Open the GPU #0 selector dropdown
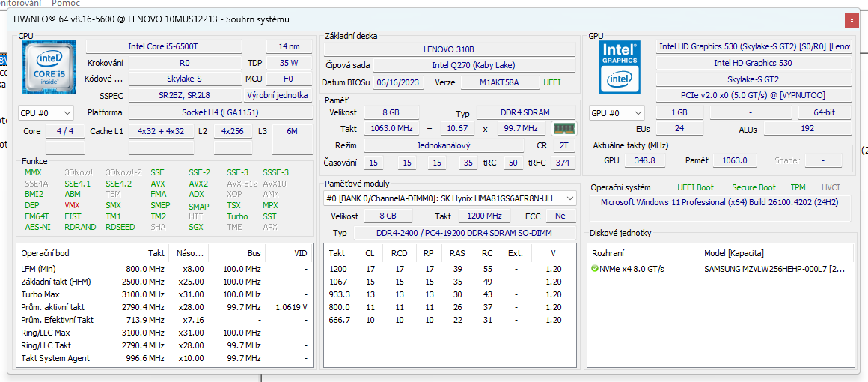The height and width of the screenshot is (382, 868). 617,112
